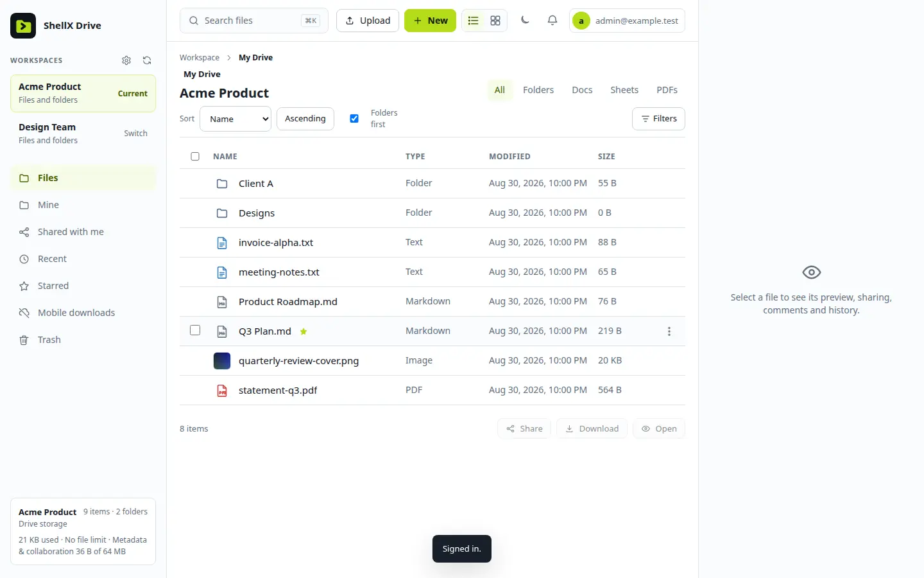Click the green New button

click(430, 21)
